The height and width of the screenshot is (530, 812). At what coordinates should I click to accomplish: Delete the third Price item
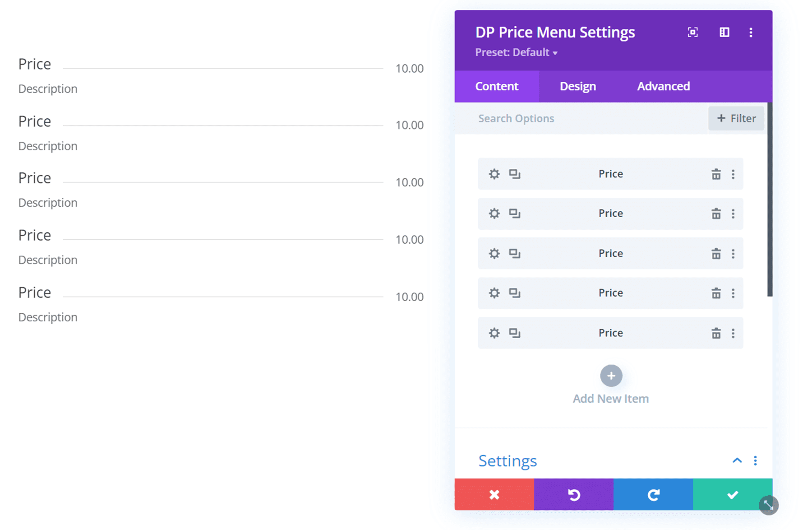pyautogui.click(x=716, y=253)
